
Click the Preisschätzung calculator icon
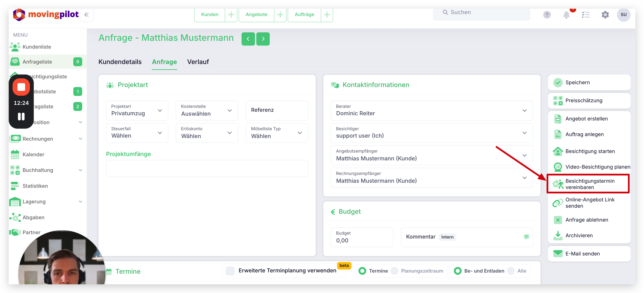pos(557,100)
